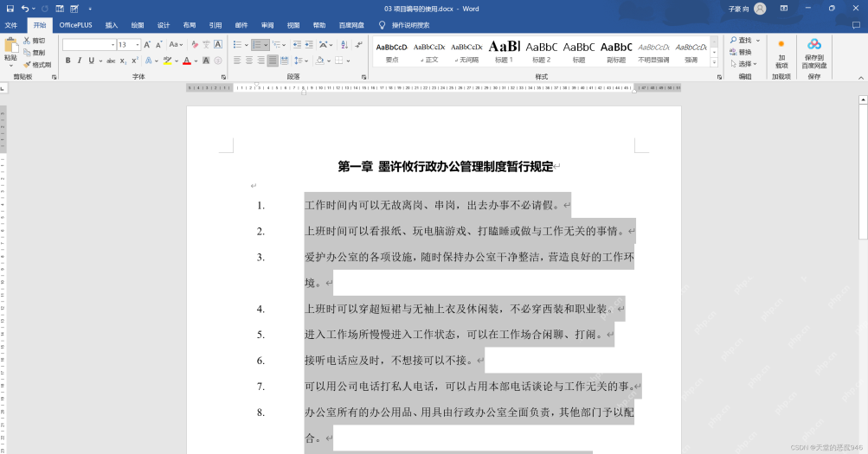Toggle Bold formatting
The height and width of the screenshot is (454, 868).
[68, 61]
